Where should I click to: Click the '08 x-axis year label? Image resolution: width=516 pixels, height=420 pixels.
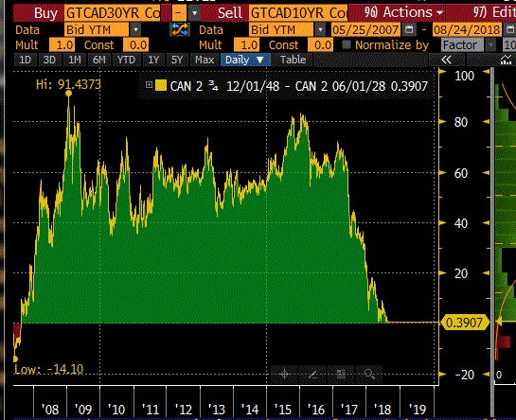coord(50,410)
